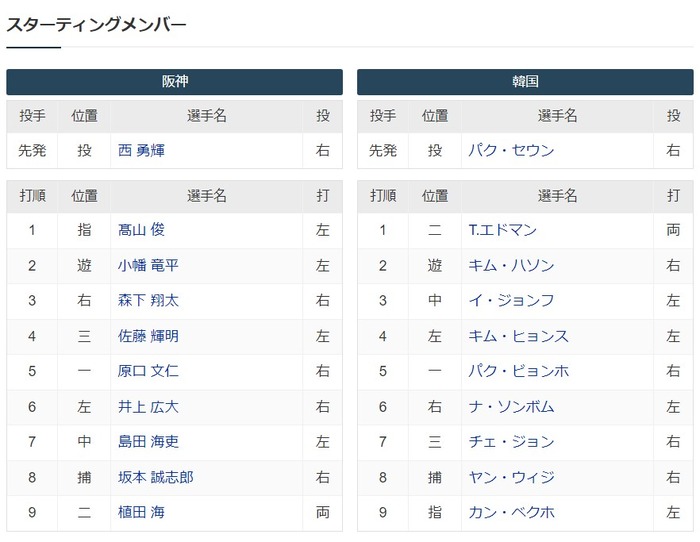The image size is (700, 542).
Task: Open 小幡 竜平 player page
Action: (x=148, y=266)
